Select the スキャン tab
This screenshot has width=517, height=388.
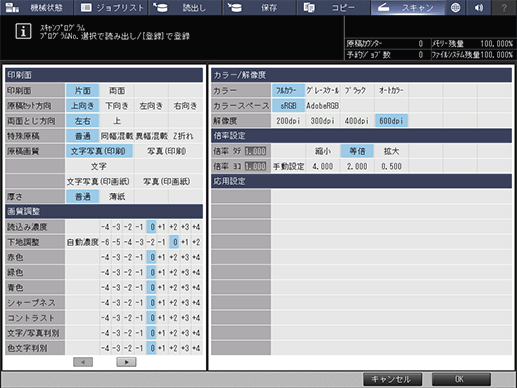click(x=408, y=7)
